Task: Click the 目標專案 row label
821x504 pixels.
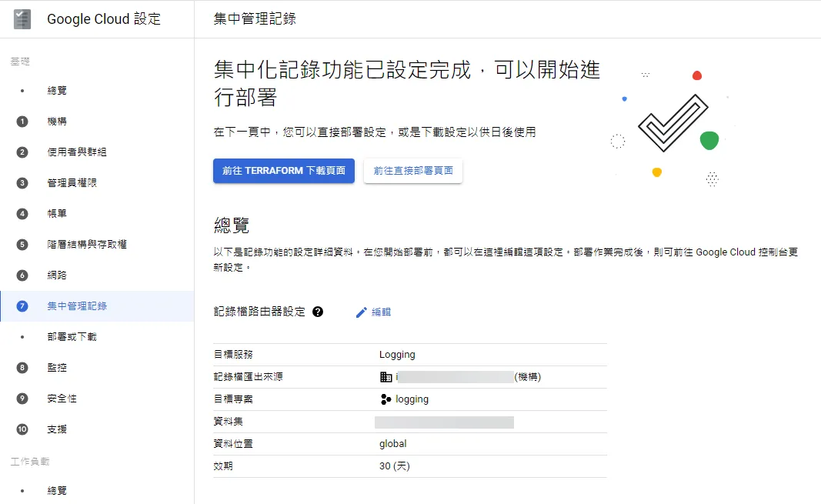Action: [233, 399]
